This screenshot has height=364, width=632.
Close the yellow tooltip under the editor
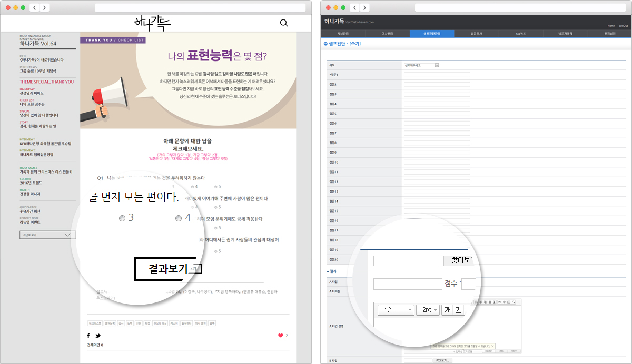(492, 346)
